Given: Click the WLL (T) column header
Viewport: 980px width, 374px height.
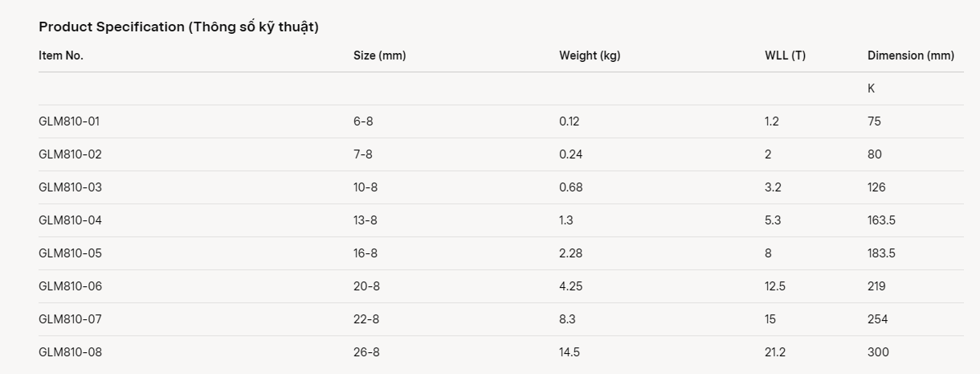Looking at the screenshot, I should point(785,55).
